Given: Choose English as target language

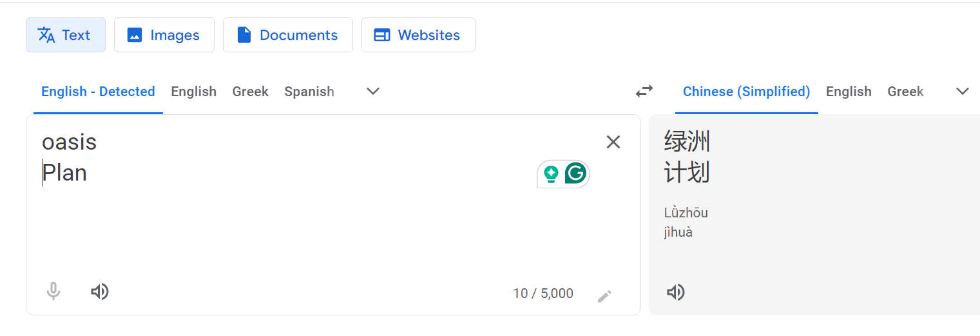Looking at the screenshot, I should [x=849, y=92].
